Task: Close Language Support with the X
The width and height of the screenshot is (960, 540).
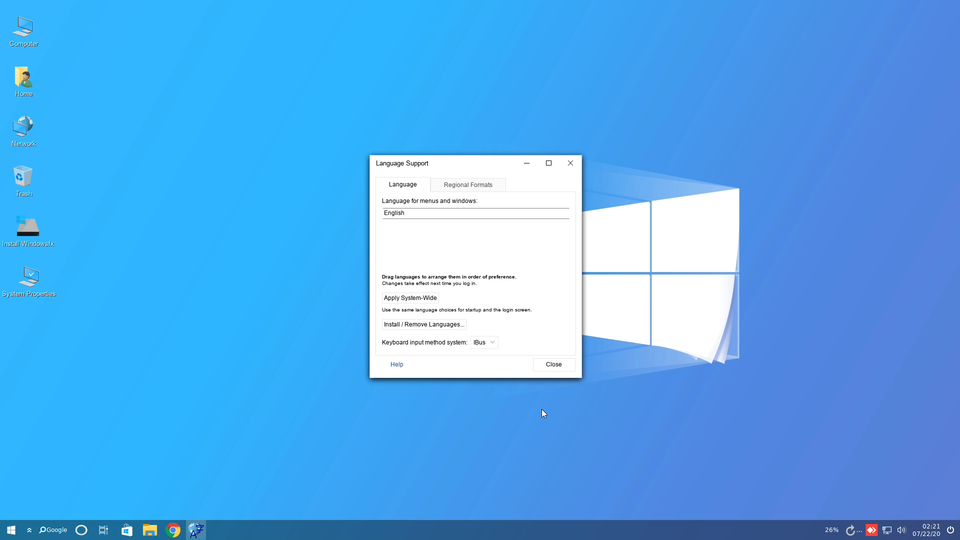Action: coord(570,163)
